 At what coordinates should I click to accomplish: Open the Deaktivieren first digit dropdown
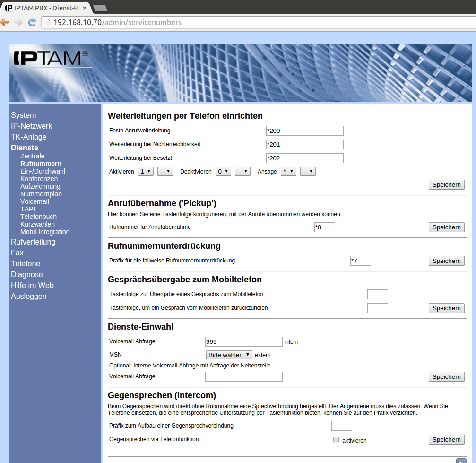[x=223, y=171]
